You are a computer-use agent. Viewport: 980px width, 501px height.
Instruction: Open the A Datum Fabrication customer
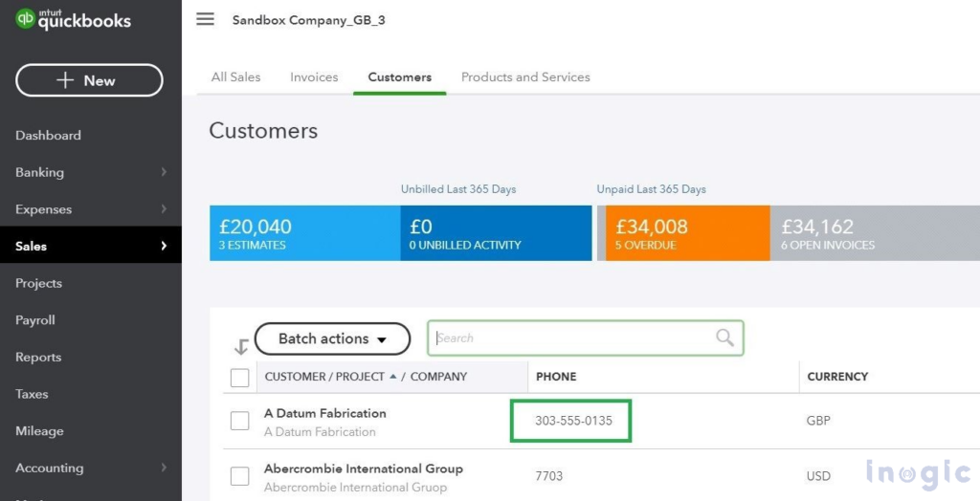[325, 413]
